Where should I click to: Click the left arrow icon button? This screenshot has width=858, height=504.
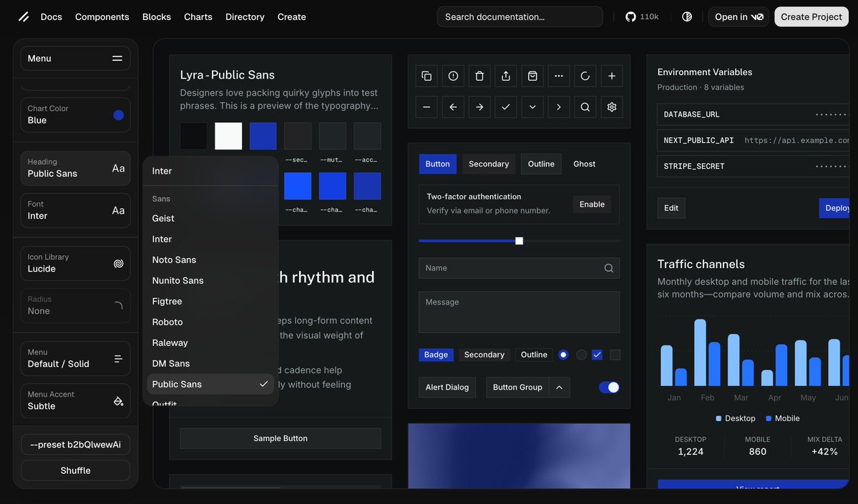coord(453,107)
